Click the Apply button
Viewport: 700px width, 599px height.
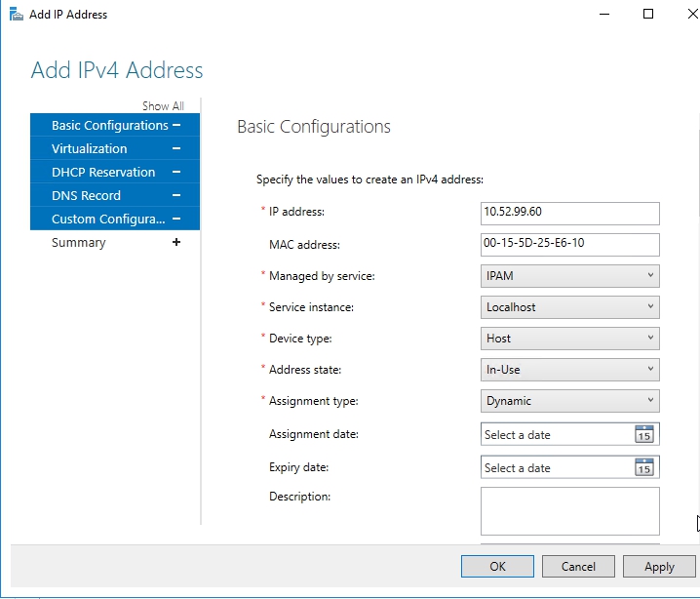pos(659,567)
